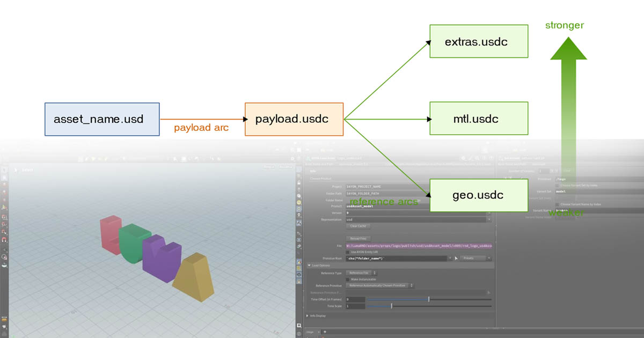Screen dimensions: 644x338
Task: Click the Number of Variants field
Action: tap(544, 171)
